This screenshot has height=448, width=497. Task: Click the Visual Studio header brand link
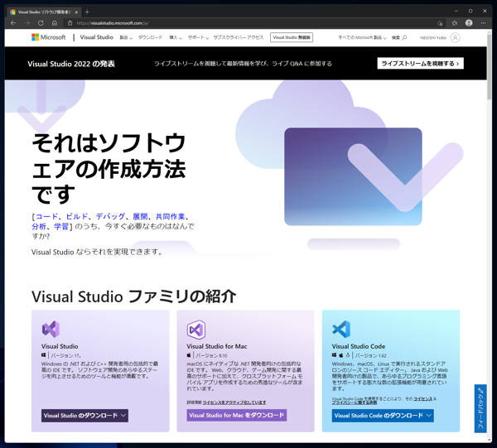coord(96,37)
